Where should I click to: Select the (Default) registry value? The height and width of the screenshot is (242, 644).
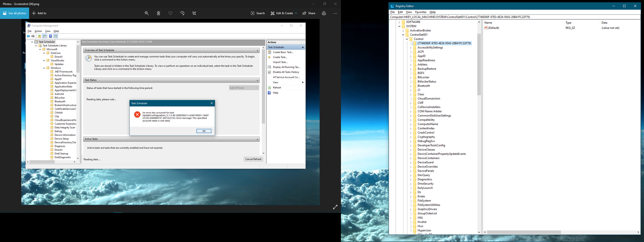494,28
